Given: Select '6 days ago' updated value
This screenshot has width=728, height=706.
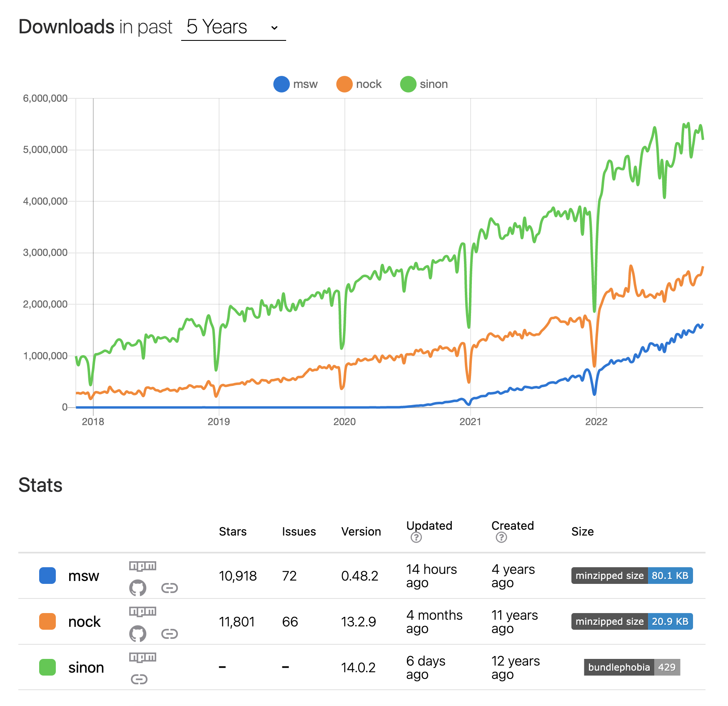Looking at the screenshot, I should coord(426,668).
